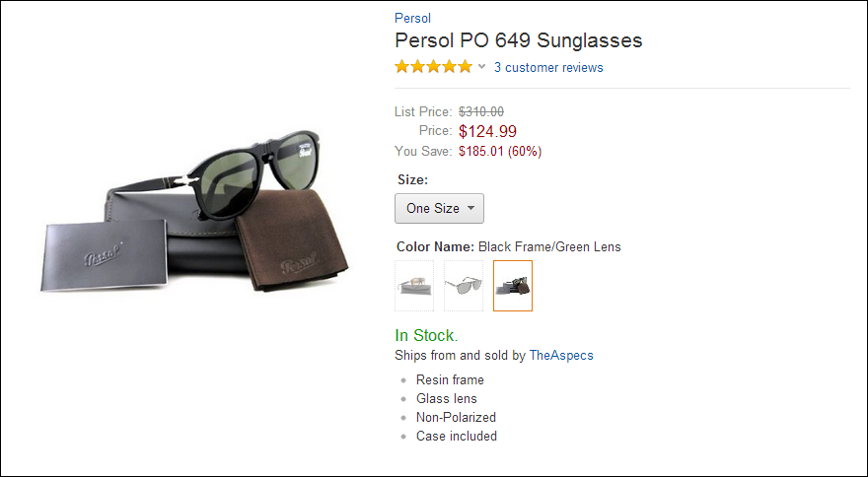
Task: Visit the TheAspecs seller page
Action: pos(561,355)
